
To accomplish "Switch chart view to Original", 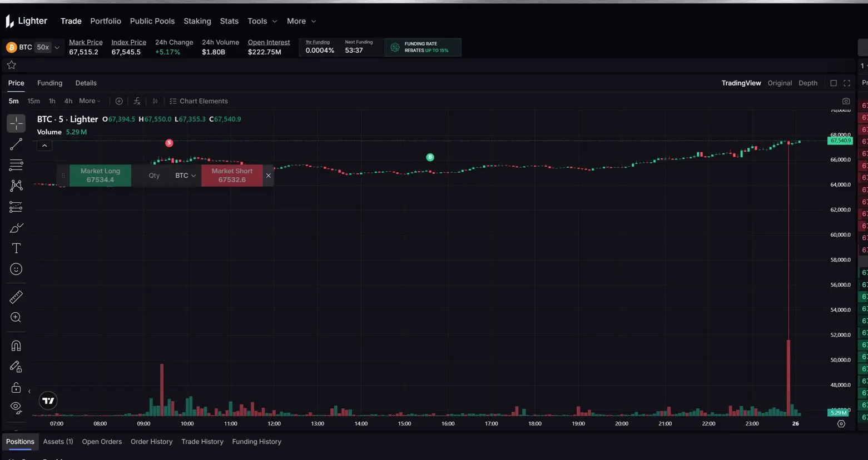I will tap(780, 83).
